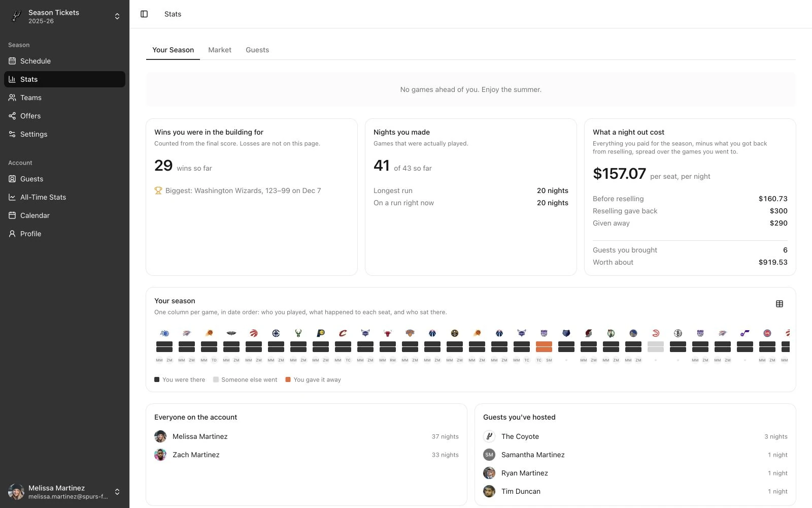Image resolution: width=812 pixels, height=508 pixels.
Task: Select the Utah Jazz game logo
Action: click(x=745, y=333)
